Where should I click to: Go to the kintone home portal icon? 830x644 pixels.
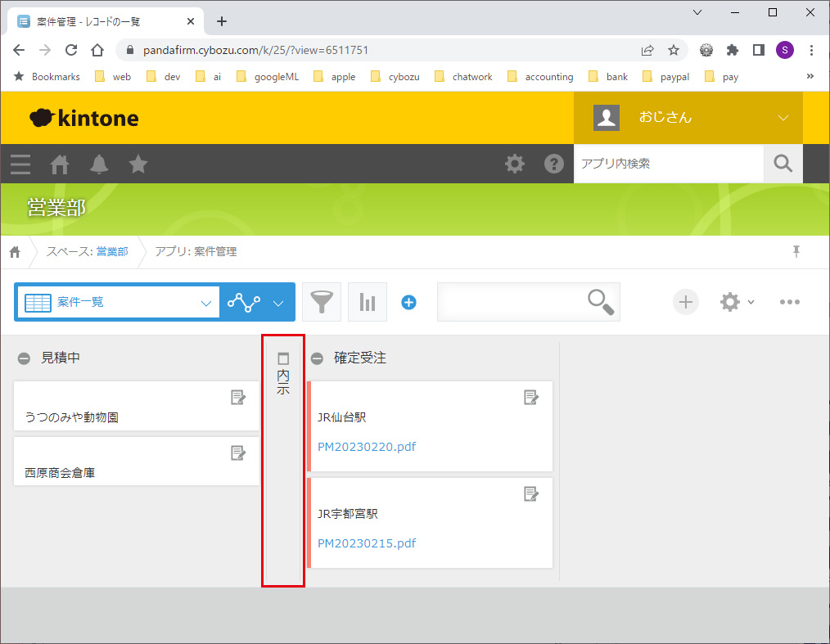[x=60, y=164]
